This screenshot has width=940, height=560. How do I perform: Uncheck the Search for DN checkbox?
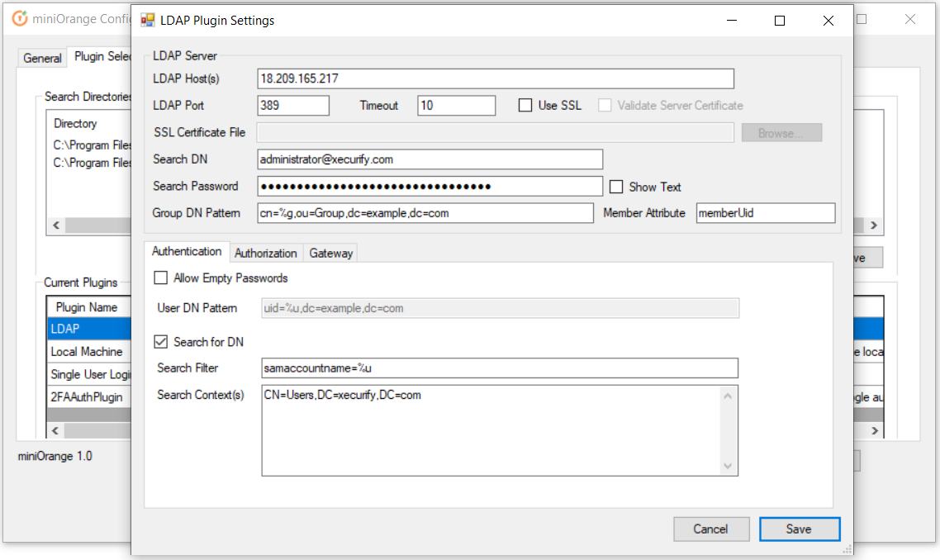tap(161, 342)
